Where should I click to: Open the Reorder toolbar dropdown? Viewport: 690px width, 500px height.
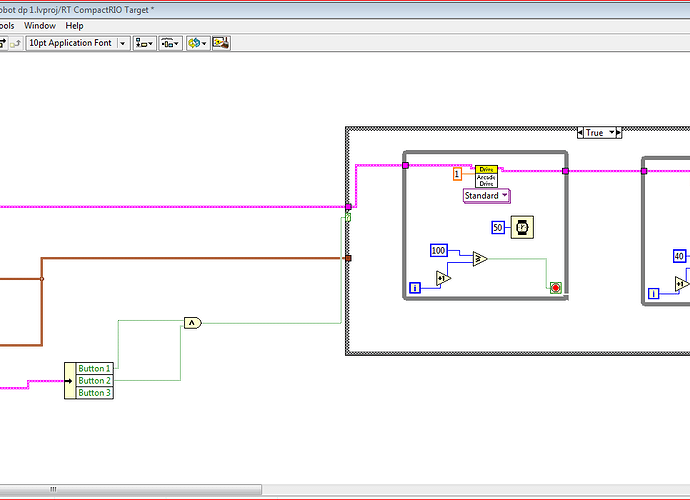tap(198, 43)
